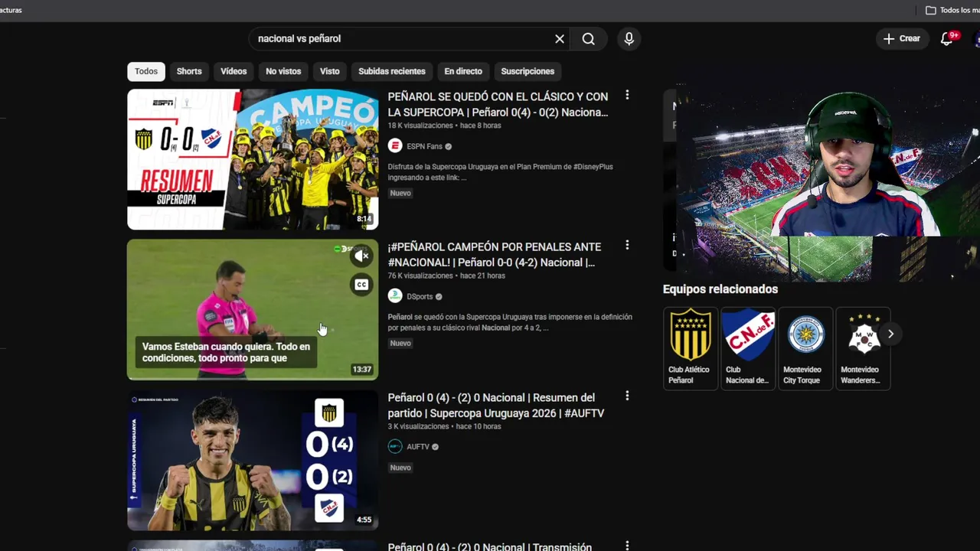Click the magnifying glass search button
The image size is (980, 551).
point(588,39)
